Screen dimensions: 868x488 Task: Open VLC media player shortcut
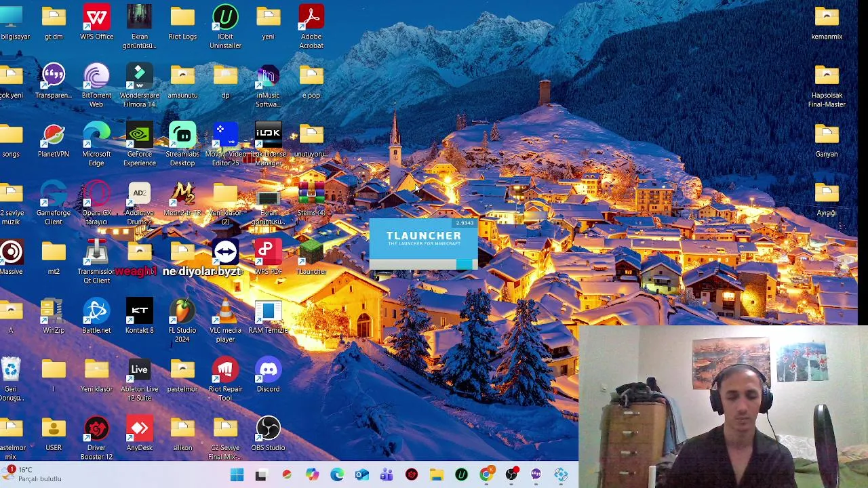click(225, 321)
